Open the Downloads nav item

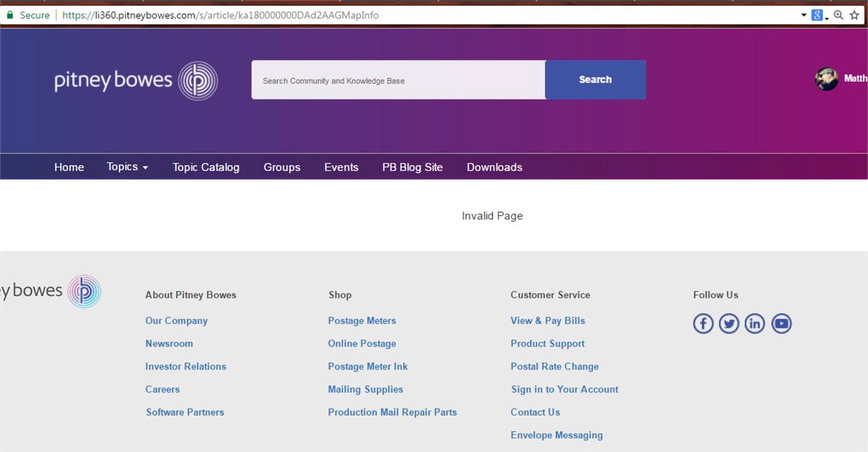coord(495,167)
